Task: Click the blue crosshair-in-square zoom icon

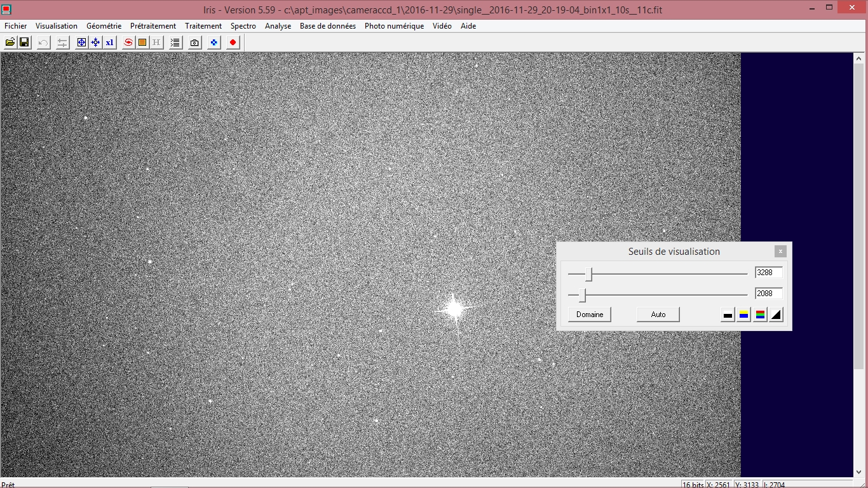Action: (x=81, y=43)
